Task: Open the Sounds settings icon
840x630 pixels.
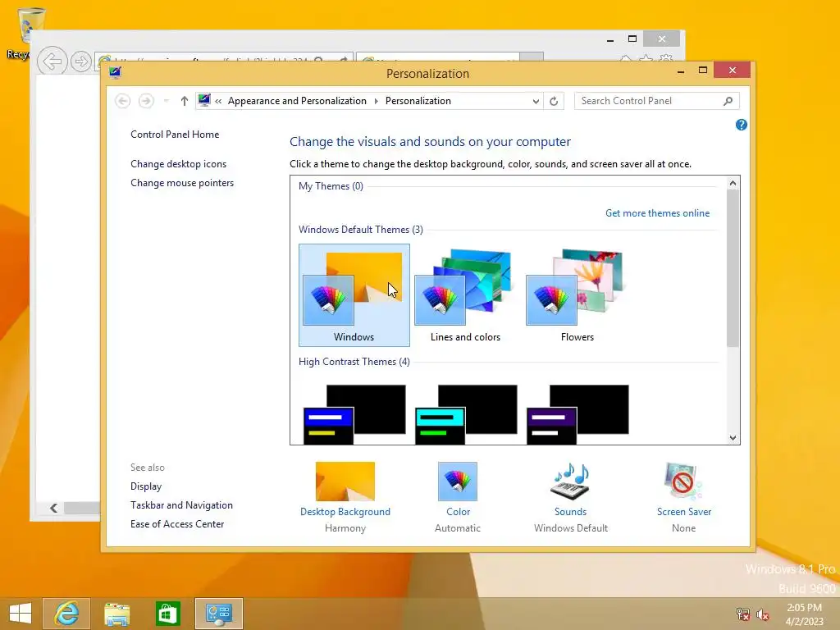Action: (571, 481)
